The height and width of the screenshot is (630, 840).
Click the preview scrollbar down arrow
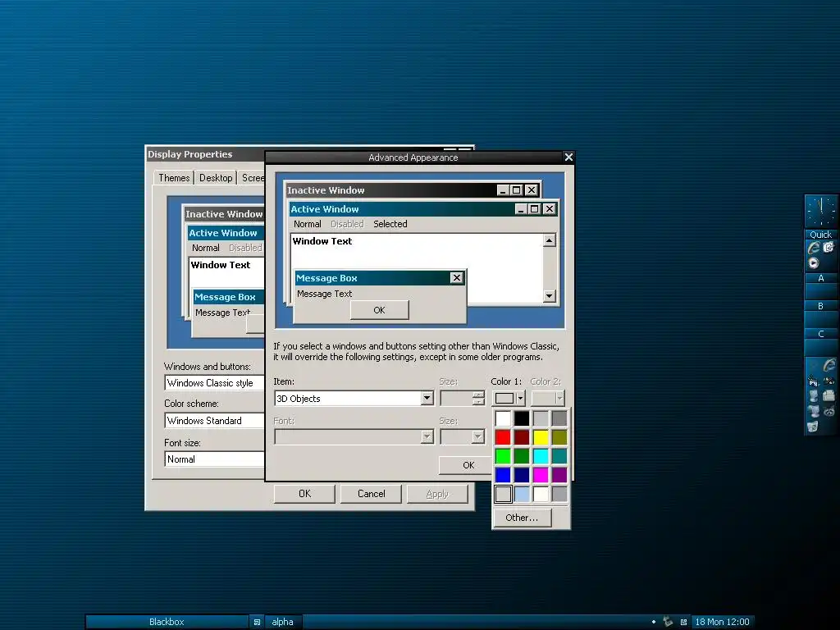[x=549, y=295]
